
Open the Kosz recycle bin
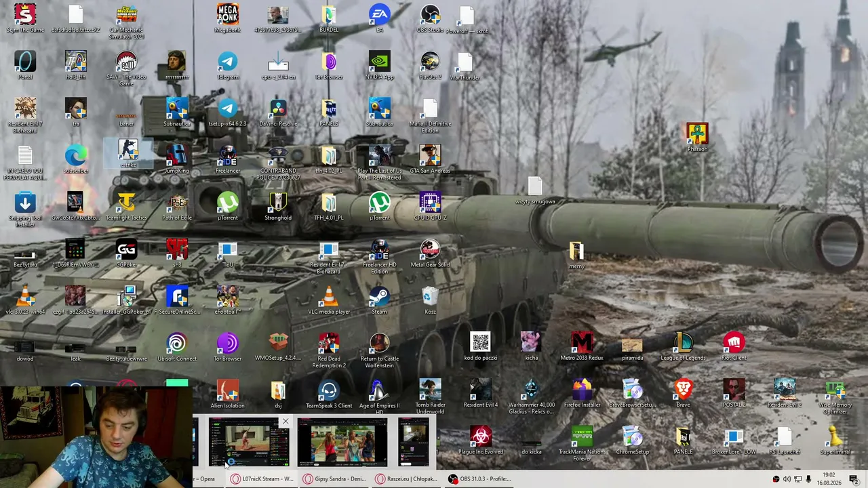pos(430,300)
